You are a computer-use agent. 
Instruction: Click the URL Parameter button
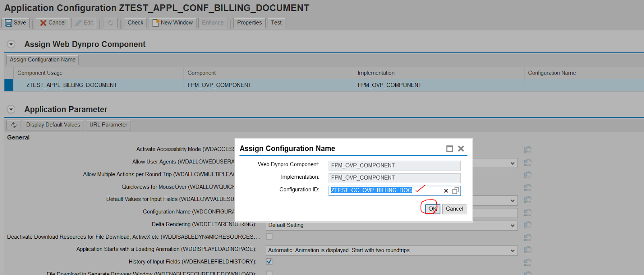coord(108,125)
